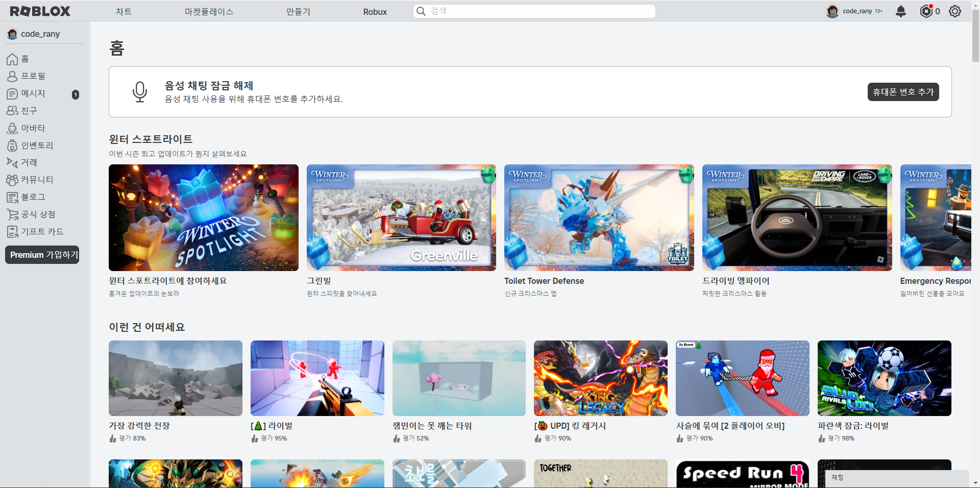980x488 pixels.
Task: Open the Robux balance icon
Action: coord(926,11)
